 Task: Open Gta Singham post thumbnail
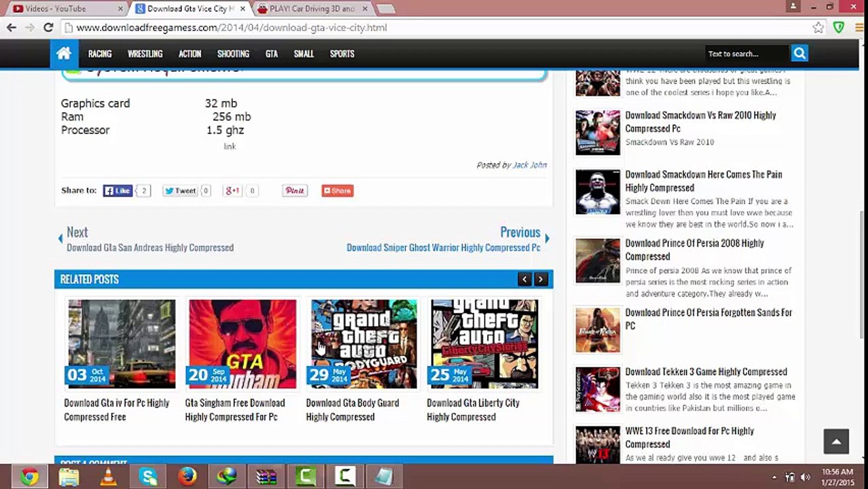(242, 344)
